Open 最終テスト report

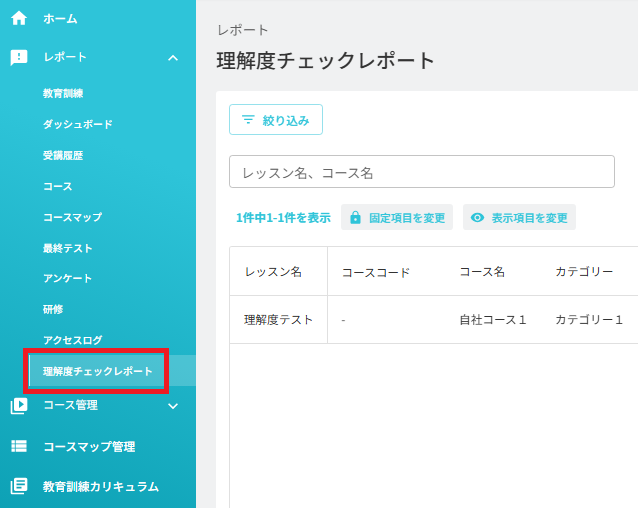point(68,248)
